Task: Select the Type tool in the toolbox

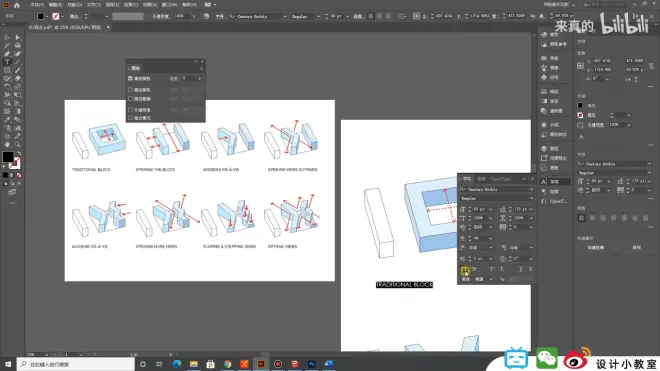Action: coord(7,62)
